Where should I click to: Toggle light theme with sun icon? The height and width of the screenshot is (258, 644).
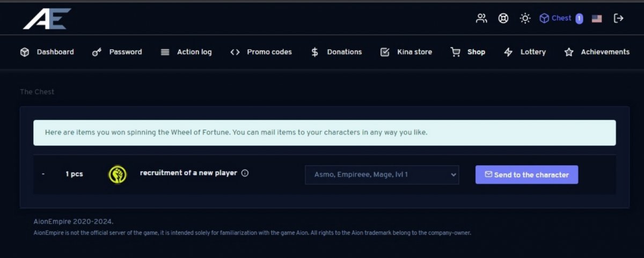[525, 18]
